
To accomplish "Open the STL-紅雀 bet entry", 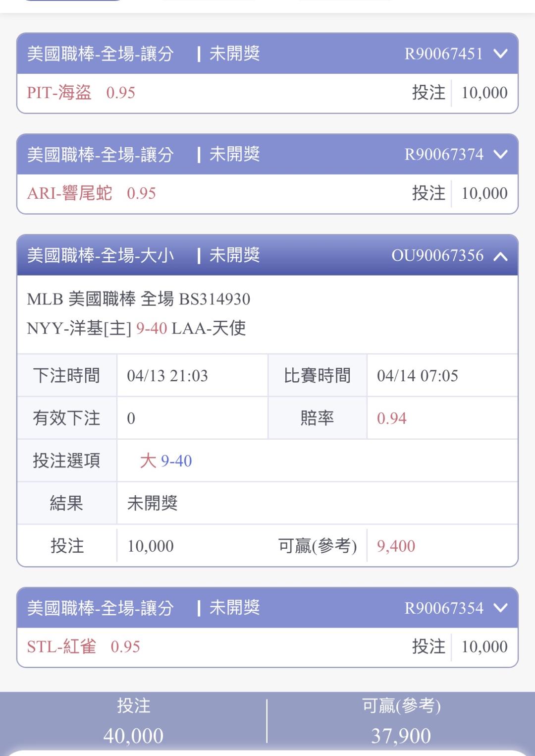I will tap(61, 646).
